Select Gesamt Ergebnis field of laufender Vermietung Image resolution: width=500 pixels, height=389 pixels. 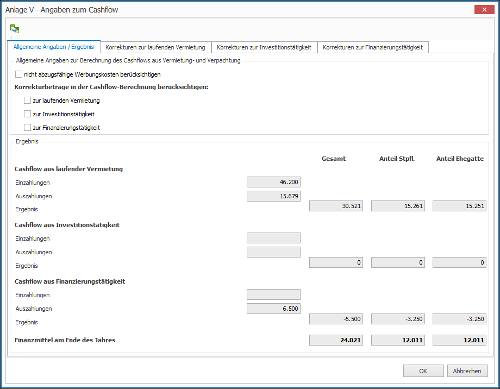336,206
